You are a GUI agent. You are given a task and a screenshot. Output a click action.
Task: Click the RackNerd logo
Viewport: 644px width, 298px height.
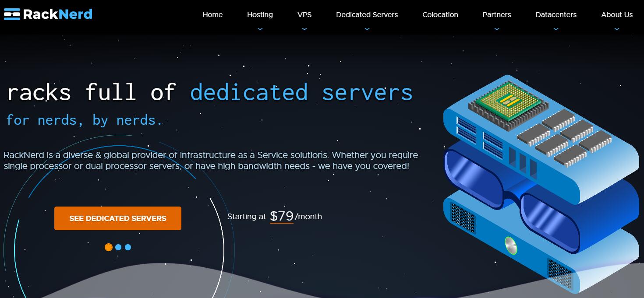[48, 14]
